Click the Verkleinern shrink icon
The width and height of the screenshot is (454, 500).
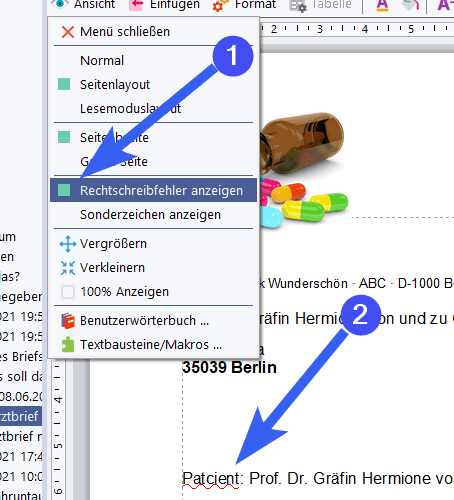[x=68, y=268]
